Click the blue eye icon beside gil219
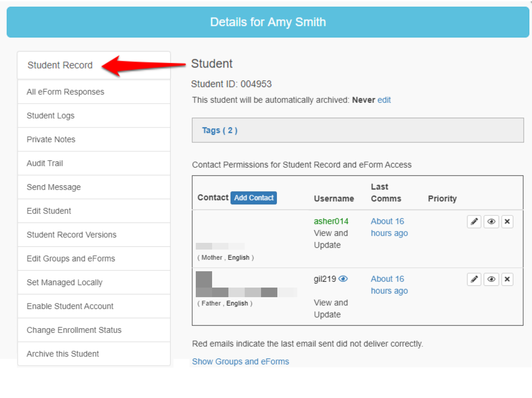This screenshot has width=532, height=398. (x=343, y=279)
